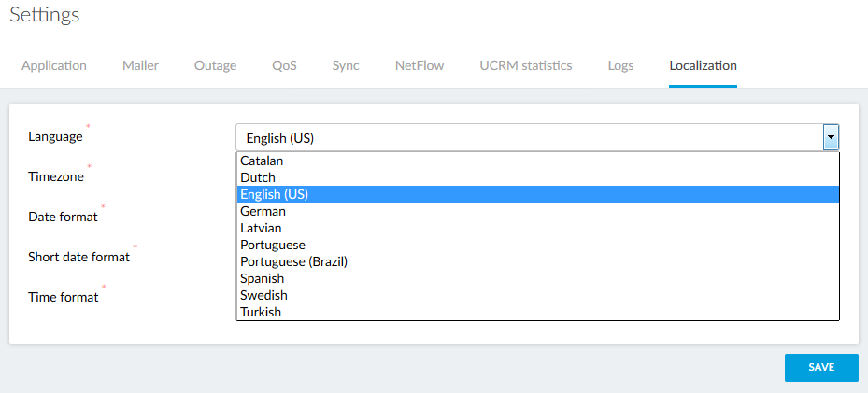View the Logs tab

tap(620, 65)
